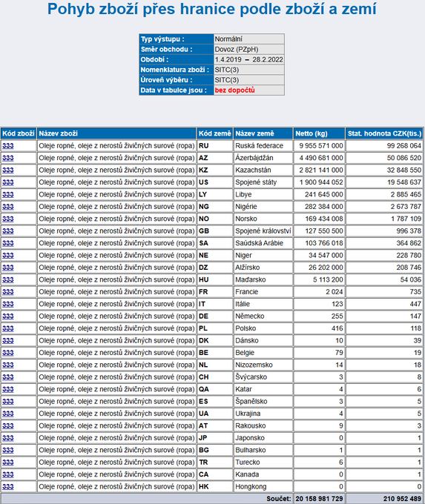Viewport: 425px width, 504px height.
Task: Open the 333 link beside Ukrajina
Action: pos(8,414)
